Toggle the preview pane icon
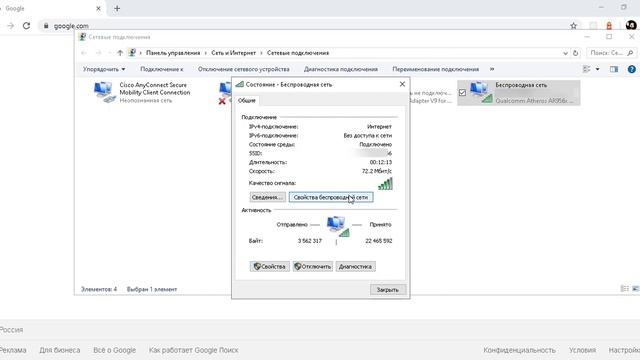The width and height of the screenshot is (640, 360). [x=614, y=69]
